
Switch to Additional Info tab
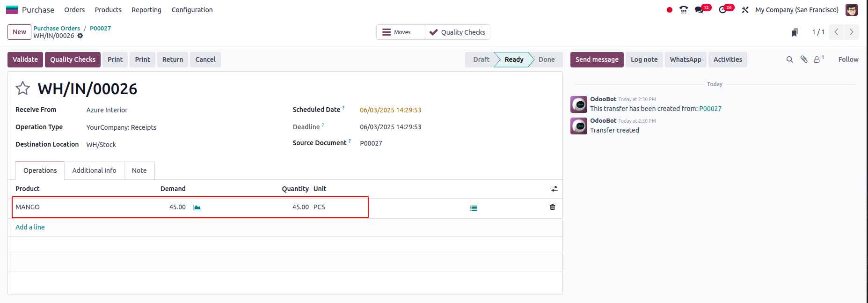(94, 170)
